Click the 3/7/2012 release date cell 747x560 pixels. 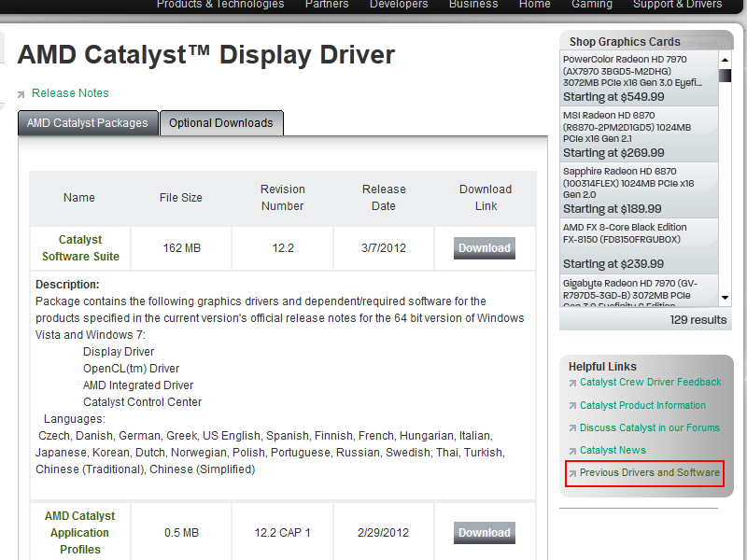(384, 248)
